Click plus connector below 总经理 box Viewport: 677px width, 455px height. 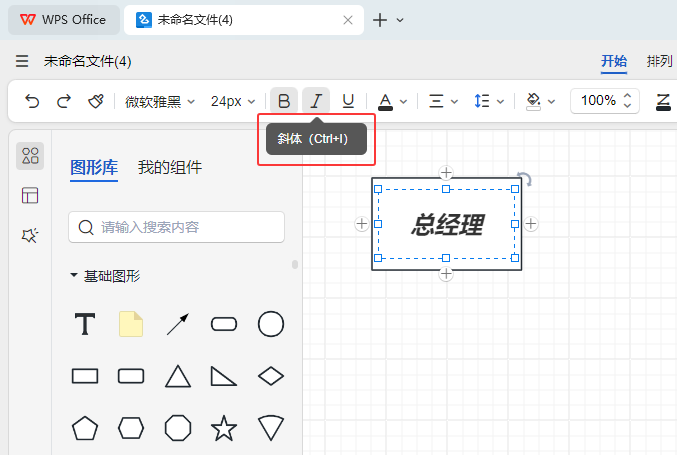point(446,274)
